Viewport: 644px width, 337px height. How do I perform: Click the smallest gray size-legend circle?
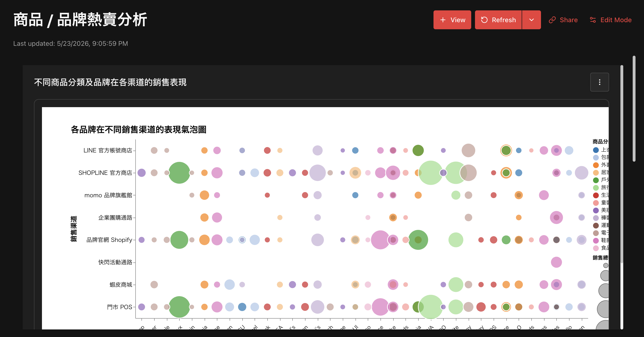tap(606, 265)
